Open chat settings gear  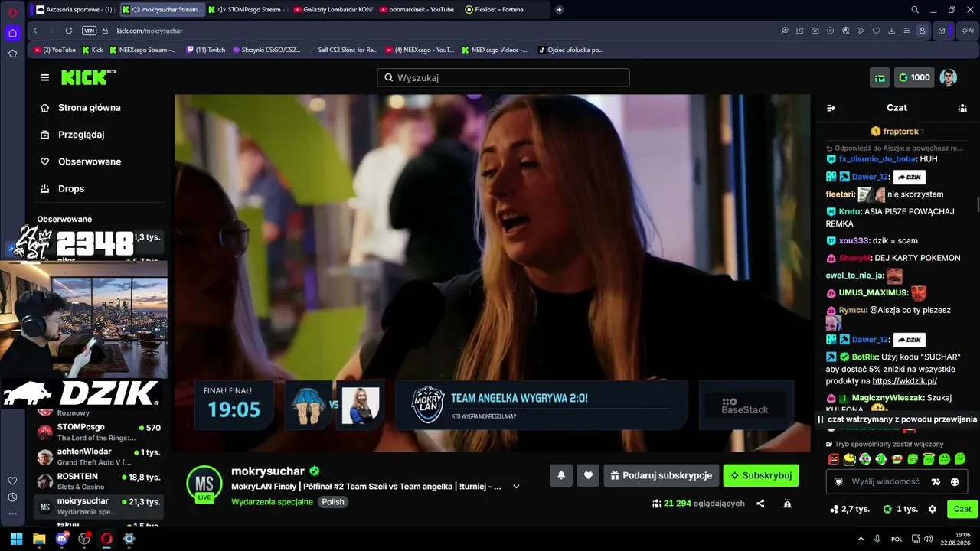coord(932,509)
